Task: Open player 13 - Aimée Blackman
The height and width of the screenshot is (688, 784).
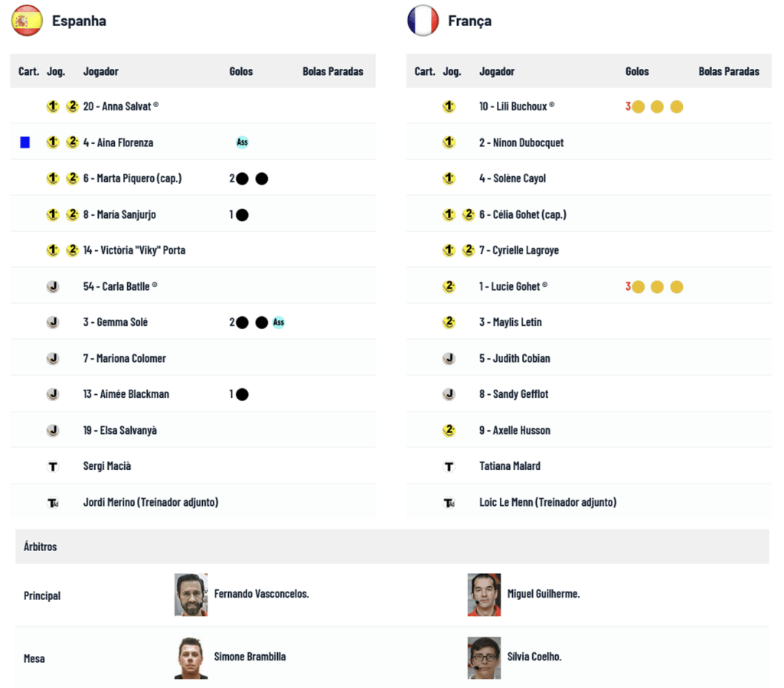Action: coord(126,394)
